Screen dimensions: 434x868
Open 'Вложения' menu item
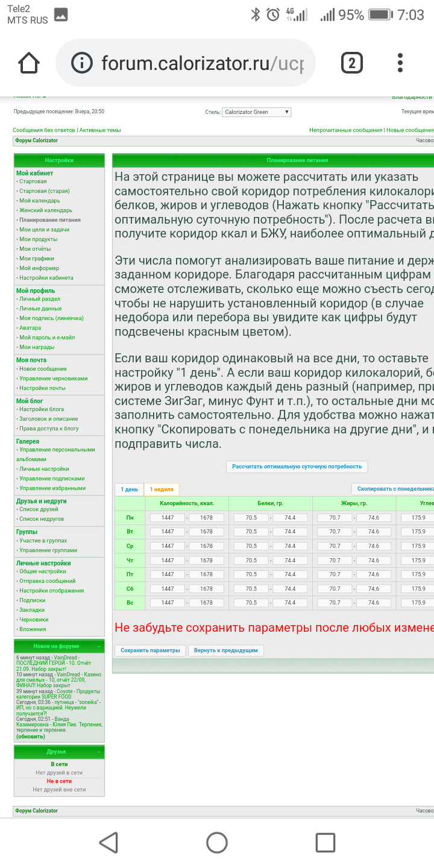point(33,629)
